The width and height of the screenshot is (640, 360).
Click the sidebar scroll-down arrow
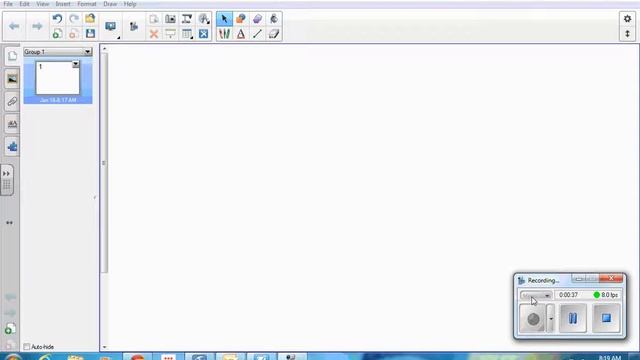[104, 347]
